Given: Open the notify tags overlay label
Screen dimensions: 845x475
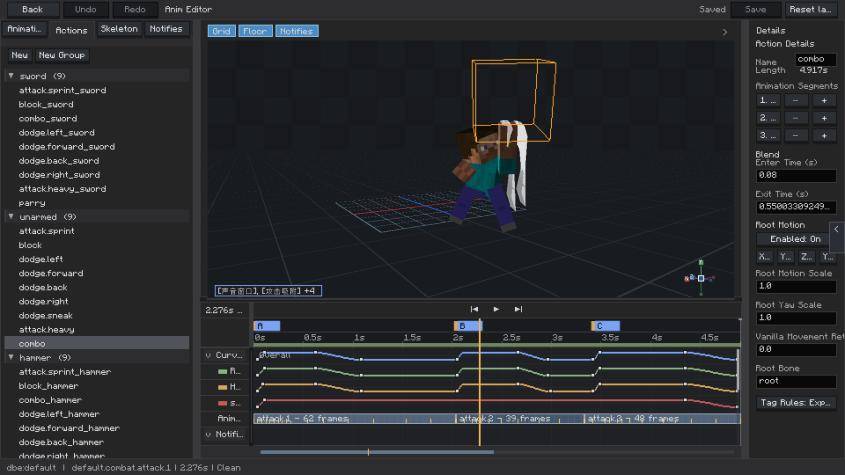Looking at the screenshot, I should pos(268,291).
